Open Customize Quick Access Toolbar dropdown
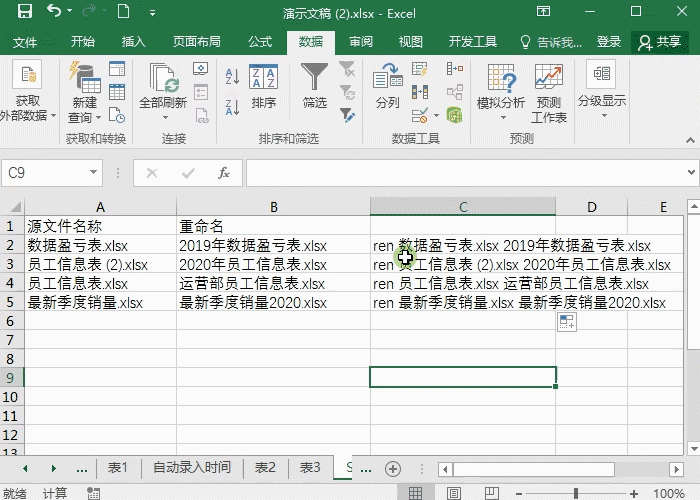Screen dimensions: 700x500 [x=153, y=13]
